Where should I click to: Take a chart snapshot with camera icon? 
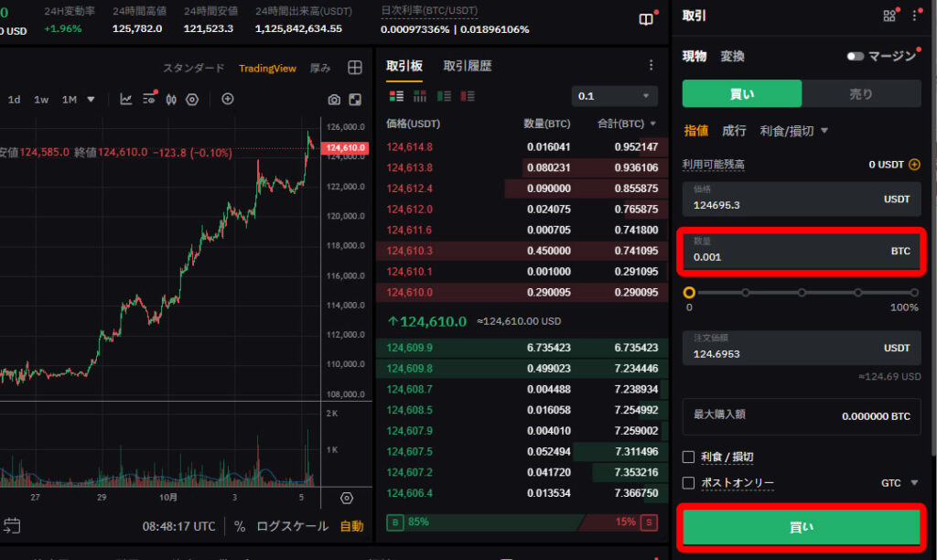coord(334,100)
